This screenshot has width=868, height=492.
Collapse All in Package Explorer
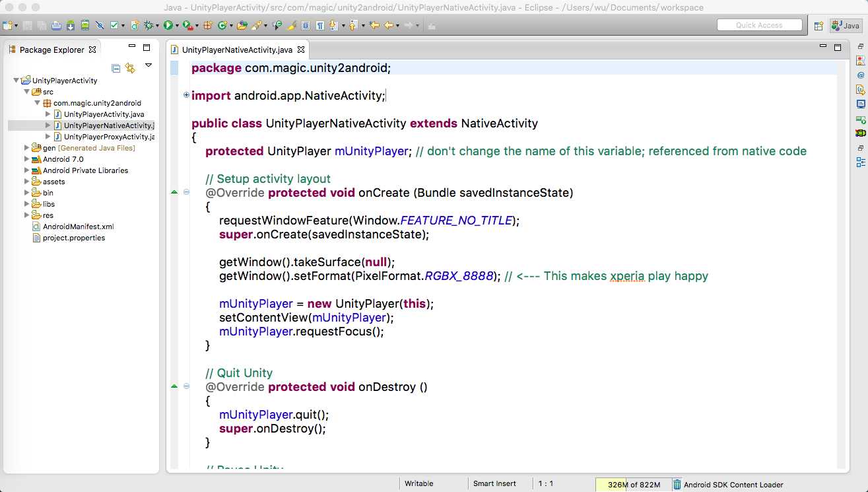(116, 68)
